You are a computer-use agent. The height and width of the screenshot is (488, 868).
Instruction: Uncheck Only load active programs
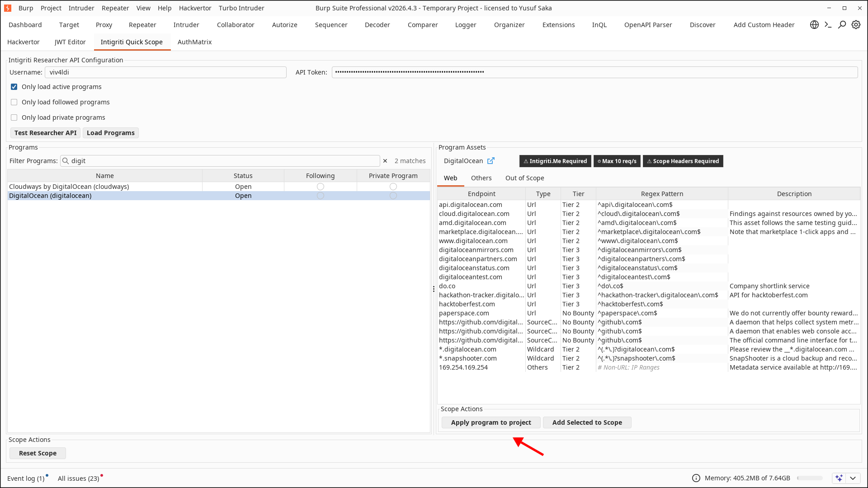[14, 87]
